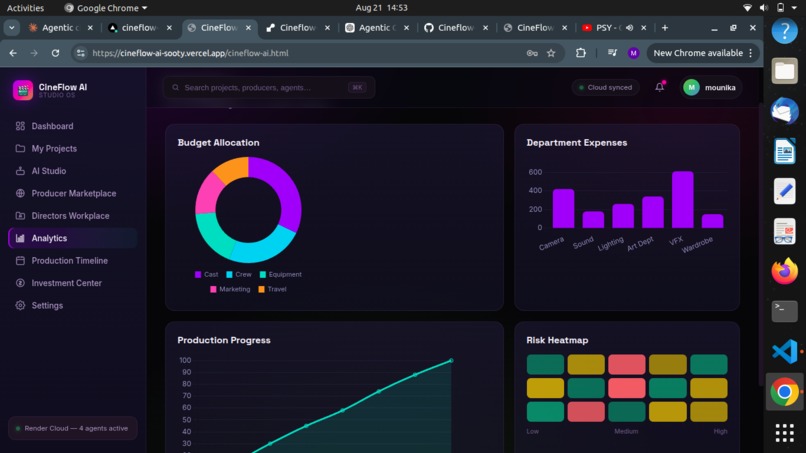Open Chrome media controls icon
The height and width of the screenshot is (453, 806).
point(612,53)
